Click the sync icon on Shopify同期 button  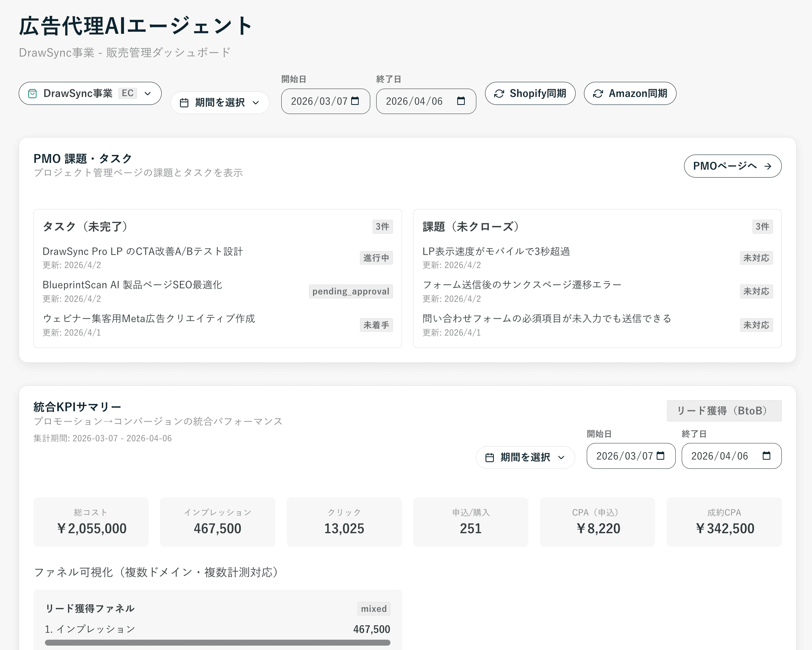pyautogui.click(x=499, y=93)
